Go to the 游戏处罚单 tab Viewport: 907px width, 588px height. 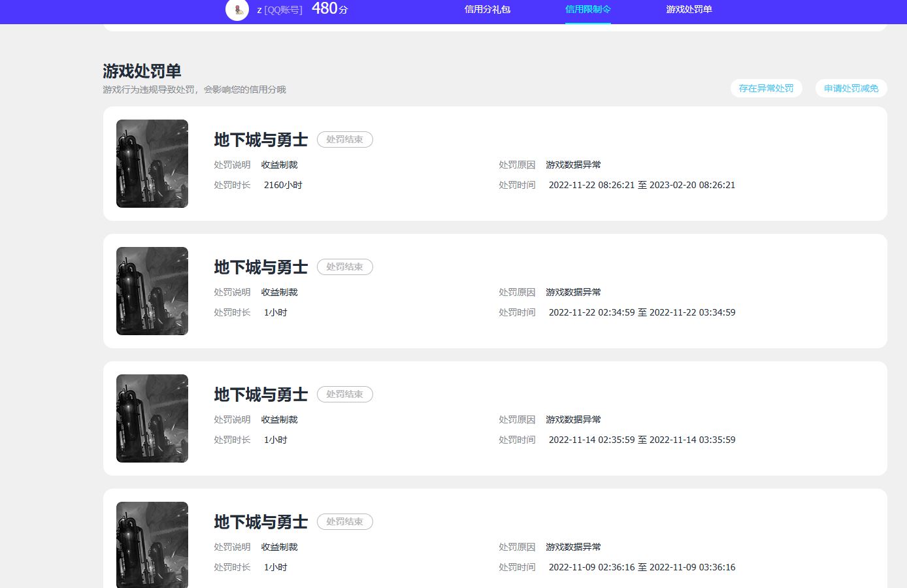[689, 10]
